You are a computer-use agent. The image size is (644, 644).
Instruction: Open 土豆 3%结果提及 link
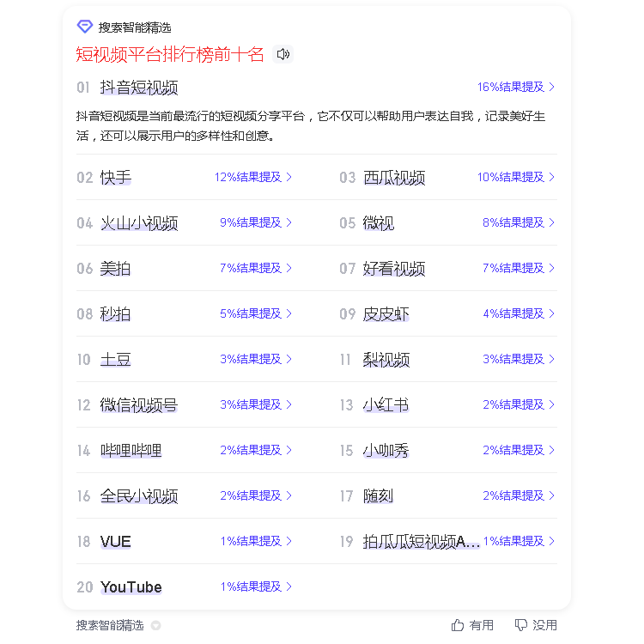click(x=256, y=360)
